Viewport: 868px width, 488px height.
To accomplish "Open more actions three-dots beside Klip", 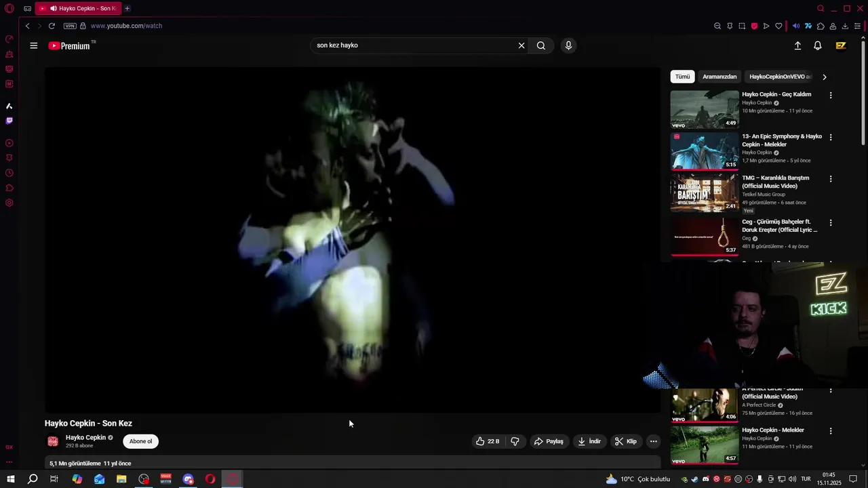I will click(x=654, y=441).
